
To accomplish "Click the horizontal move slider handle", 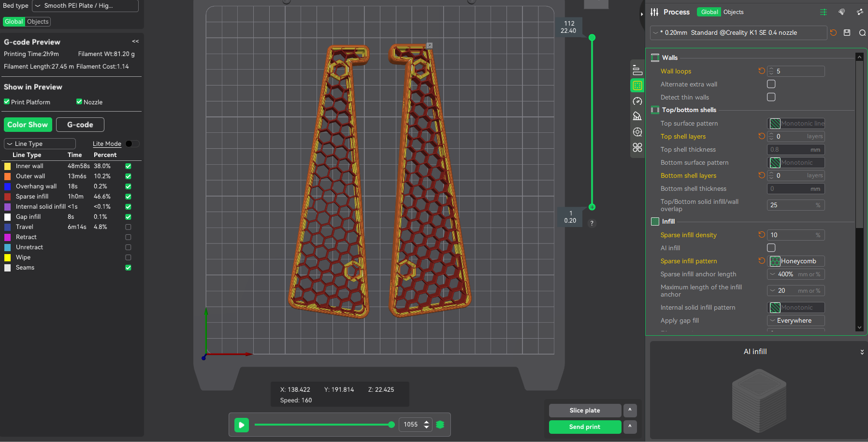I will [x=391, y=425].
